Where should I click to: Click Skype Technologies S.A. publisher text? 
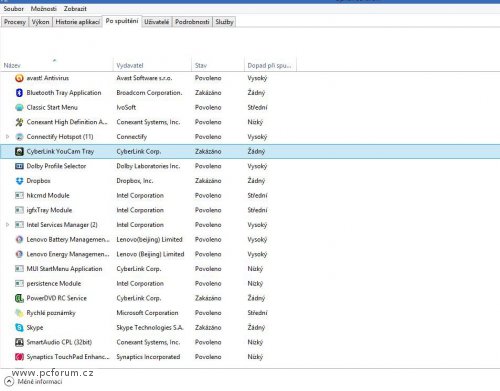[150, 327]
